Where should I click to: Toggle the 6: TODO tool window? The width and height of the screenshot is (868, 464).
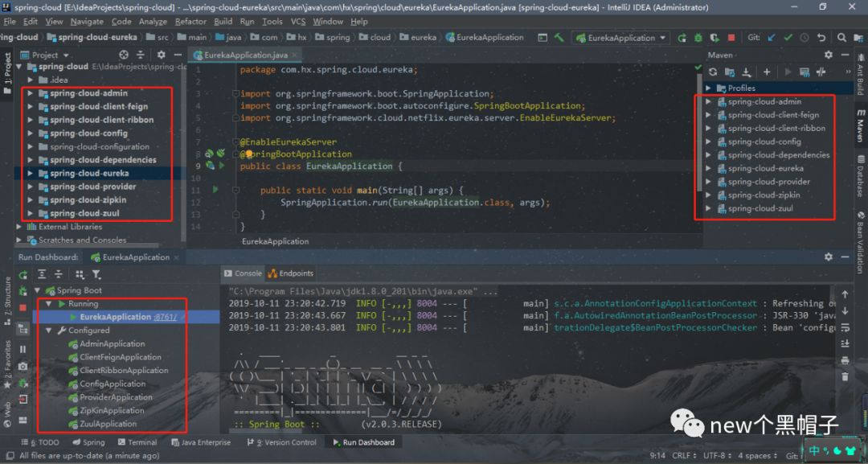40,442
